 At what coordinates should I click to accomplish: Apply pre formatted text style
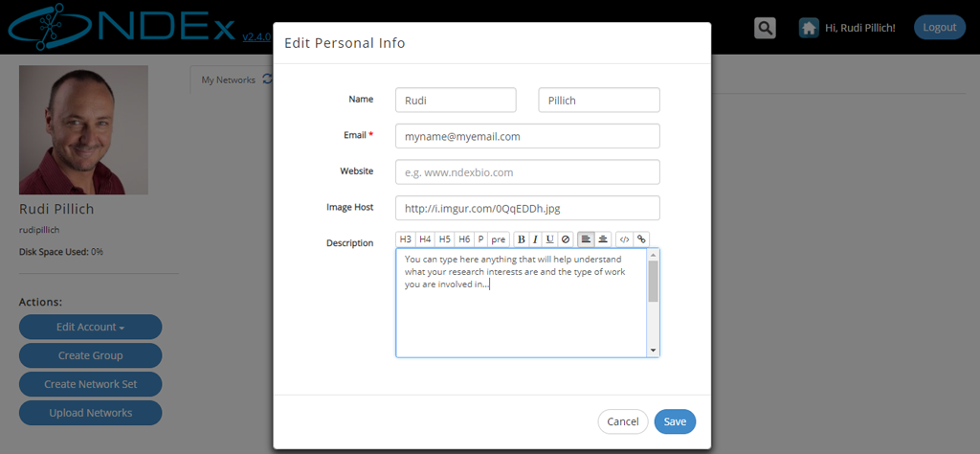click(498, 238)
